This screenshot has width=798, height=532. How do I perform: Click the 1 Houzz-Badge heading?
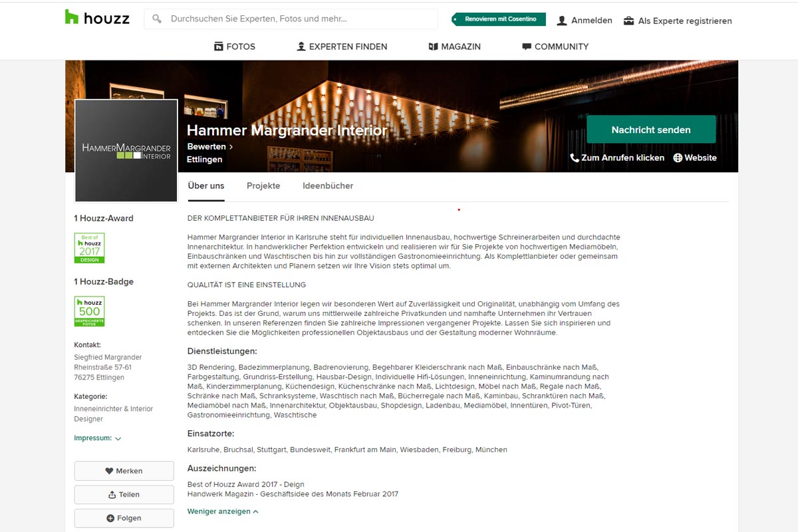(x=104, y=282)
